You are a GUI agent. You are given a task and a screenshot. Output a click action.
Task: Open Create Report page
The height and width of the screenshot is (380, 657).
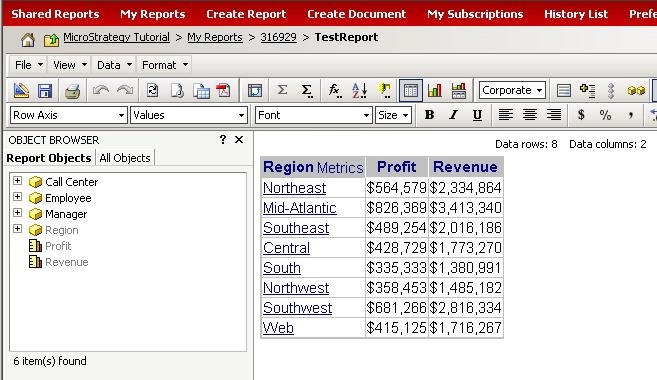pos(246,14)
